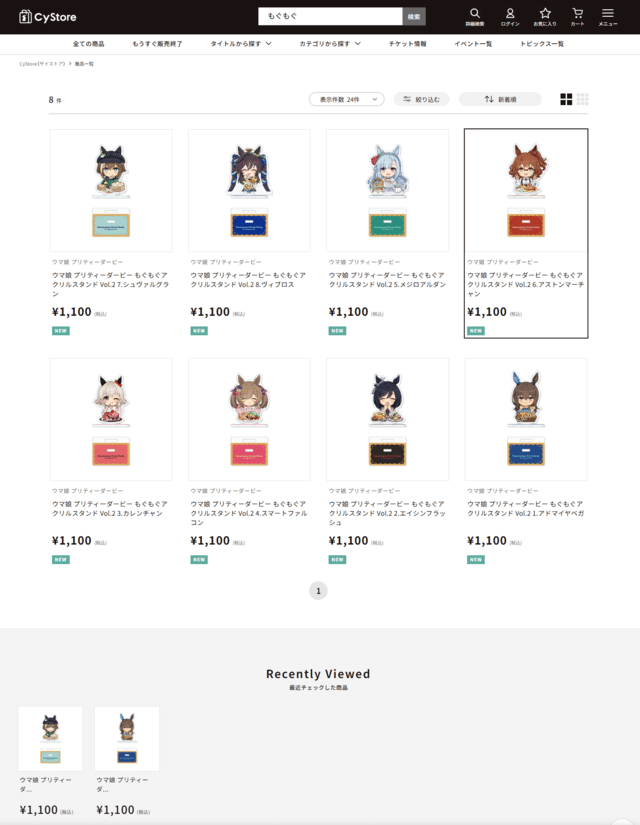Screen dimensions: 640x825
Task: Switch to large grid view
Action: pyautogui.click(x=566, y=99)
